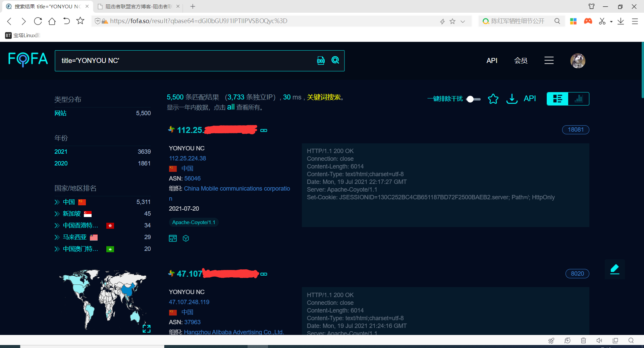Bookmark this page with toolbar star

click(x=80, y=21)
